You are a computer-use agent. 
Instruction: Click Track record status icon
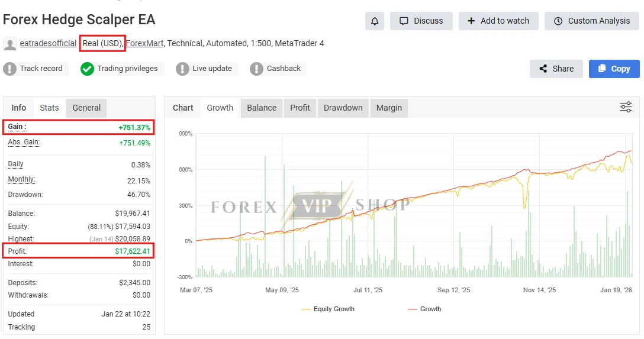click(10, 69)
